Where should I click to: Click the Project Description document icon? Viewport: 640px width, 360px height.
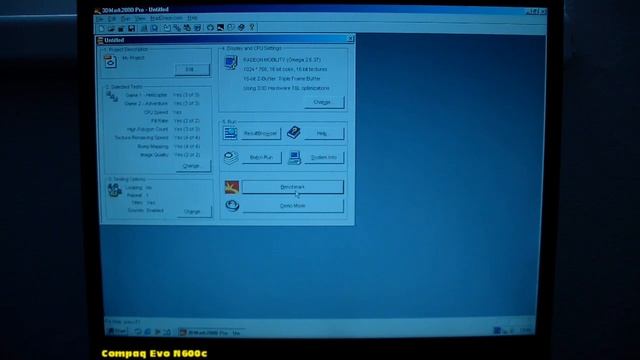coord(111,62)
